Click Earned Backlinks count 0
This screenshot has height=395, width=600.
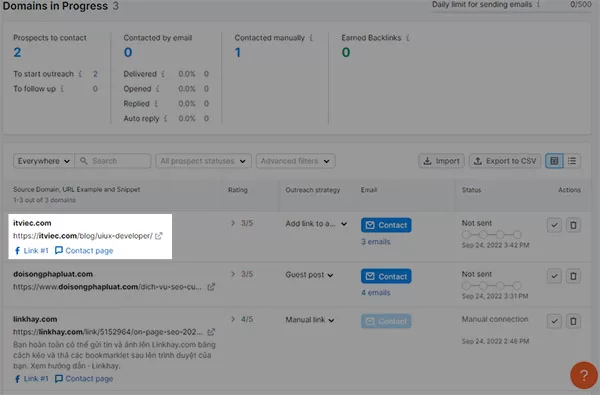tap(346, 52)
